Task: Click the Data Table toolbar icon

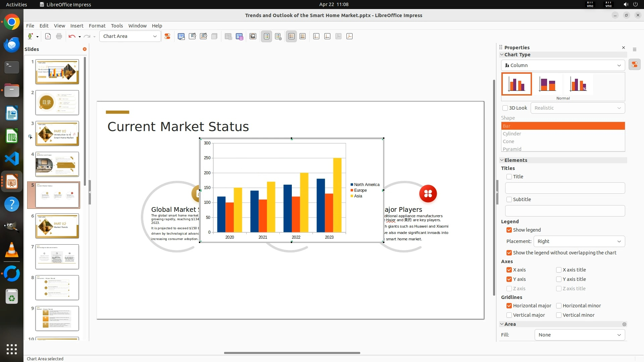Action: click(239, 36)
